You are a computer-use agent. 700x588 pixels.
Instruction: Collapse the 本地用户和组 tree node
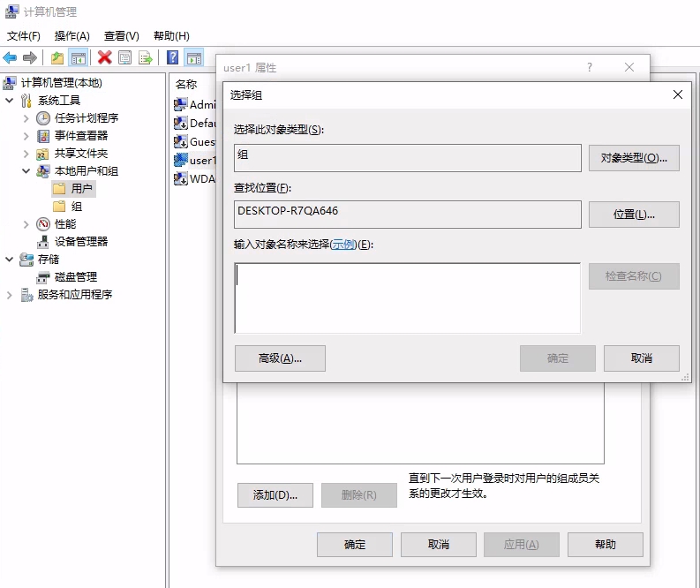coord(26,171)
